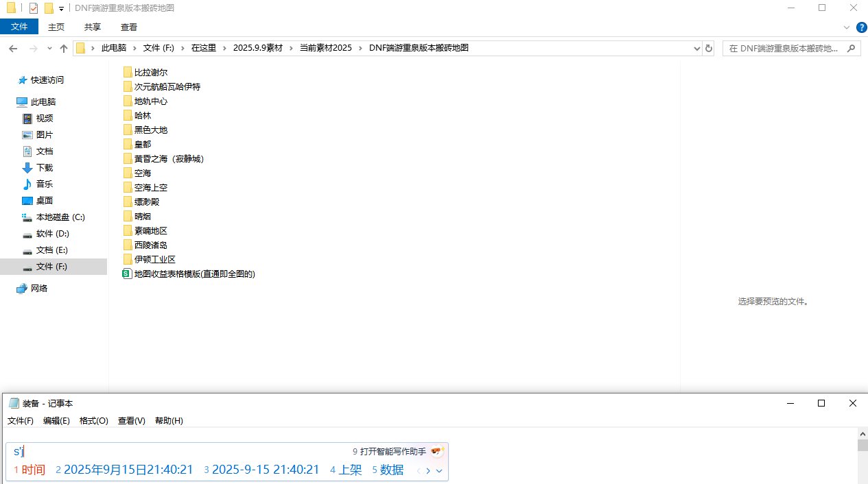Image resolution: width=868 pixels, height=484 pixels.
Task: Click 当前素材2025 in the address breadcrumb
Action: click(325, 48)
